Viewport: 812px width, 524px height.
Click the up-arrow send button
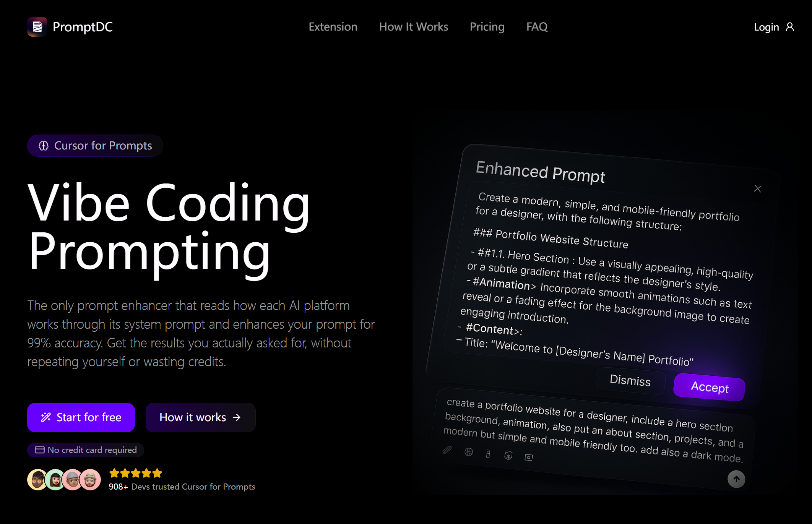coord(736,479)
